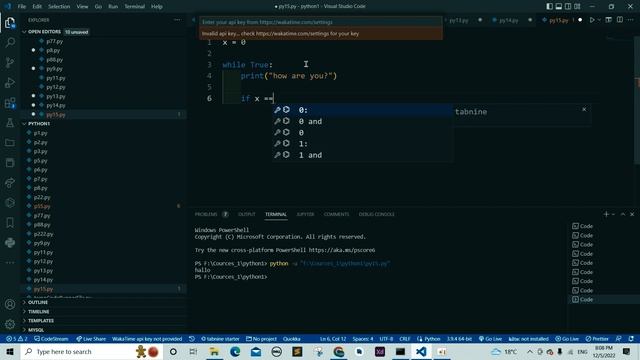This screenshot has height=360, width=640.
Task: Open the Selection menu
Action: tap(59, 7)
